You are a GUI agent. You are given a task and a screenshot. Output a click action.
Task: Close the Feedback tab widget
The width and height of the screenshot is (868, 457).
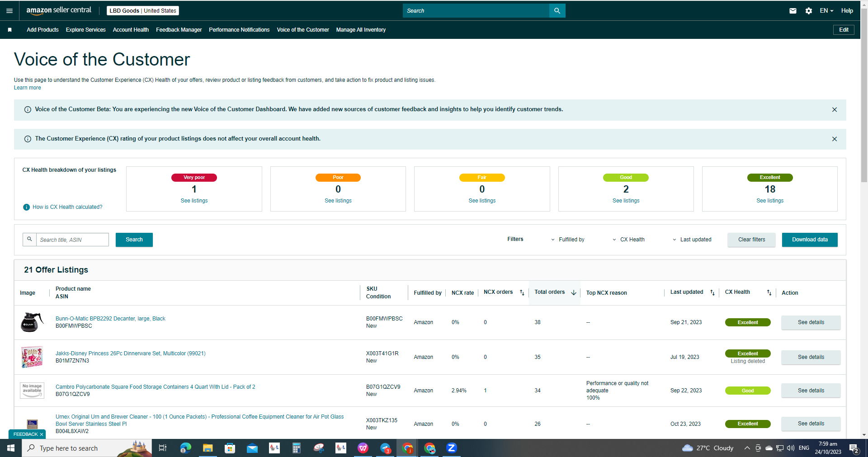click(x=42, y=434)
